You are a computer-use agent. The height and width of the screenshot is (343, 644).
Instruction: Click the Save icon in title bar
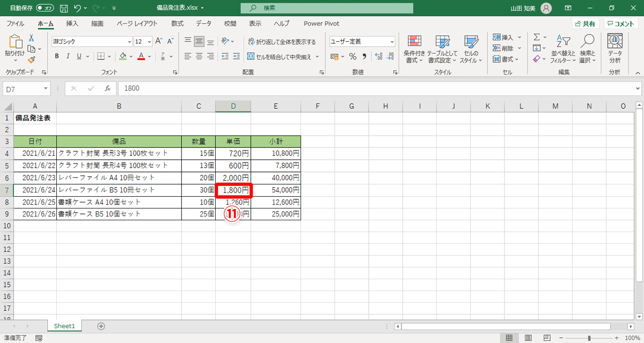click(64, 8)
